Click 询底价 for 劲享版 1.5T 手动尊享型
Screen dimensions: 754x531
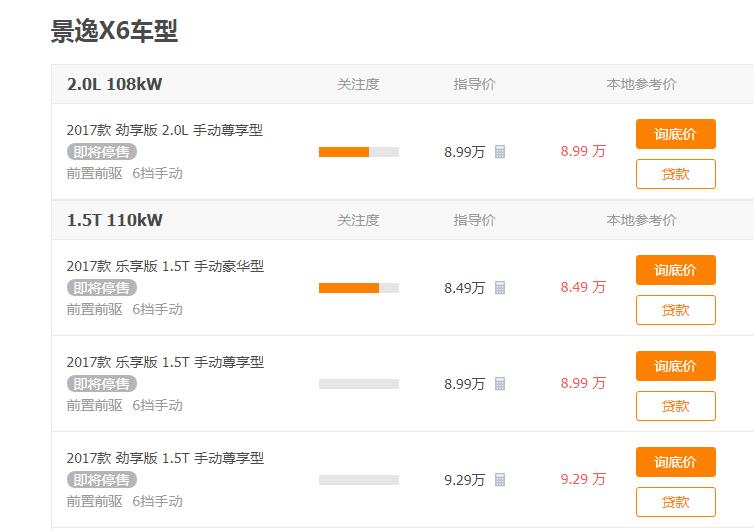676,462
